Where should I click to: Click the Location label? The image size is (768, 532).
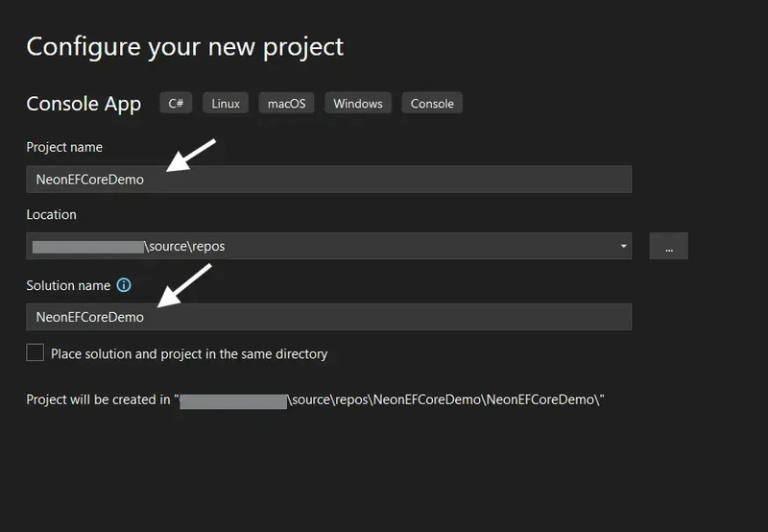tap(52, 214)
